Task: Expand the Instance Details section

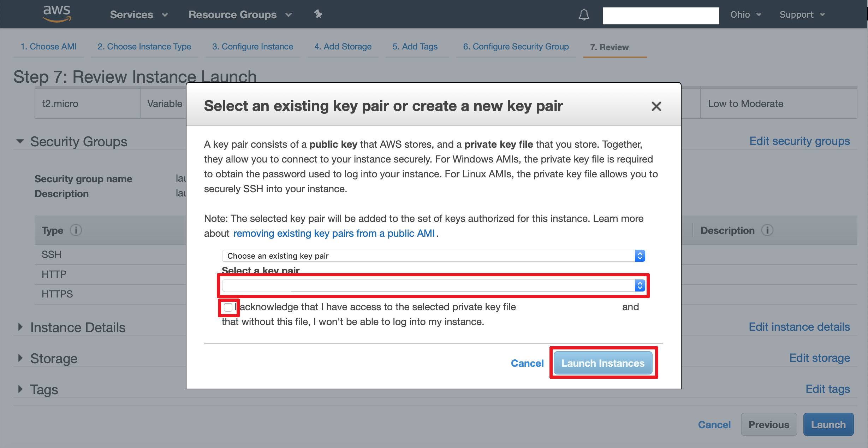Action: click(x=20, y=327)
